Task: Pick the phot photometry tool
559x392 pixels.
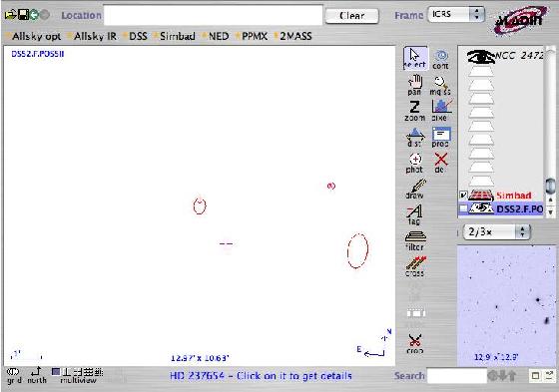Action: point(414,164)
